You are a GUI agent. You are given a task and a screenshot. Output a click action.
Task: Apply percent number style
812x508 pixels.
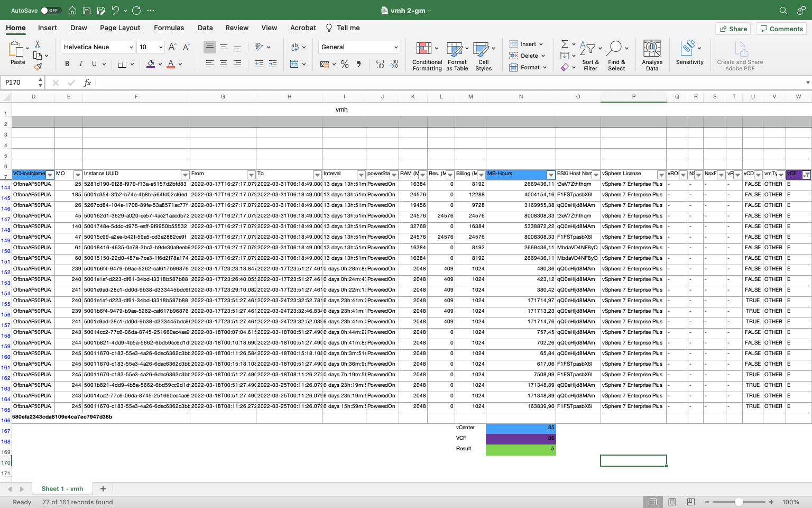(x=344, y=65)
